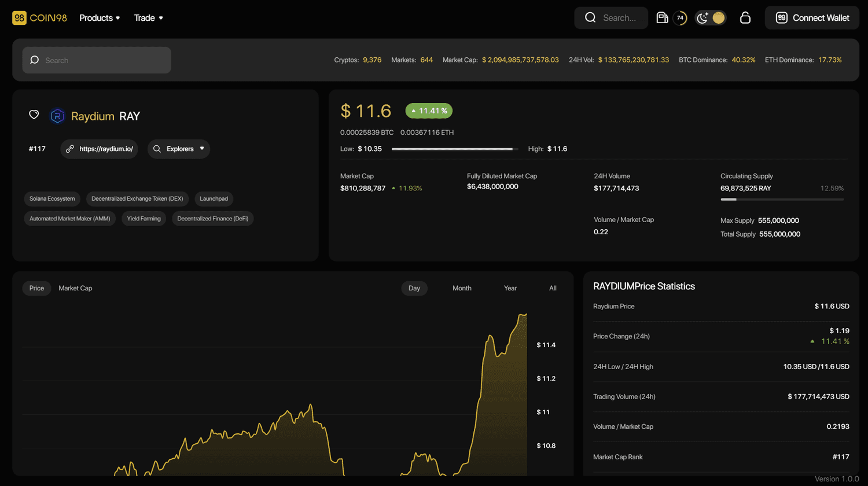
Task: Select the Year chart range
Action: pyautogui.click(x=510, y=288)
